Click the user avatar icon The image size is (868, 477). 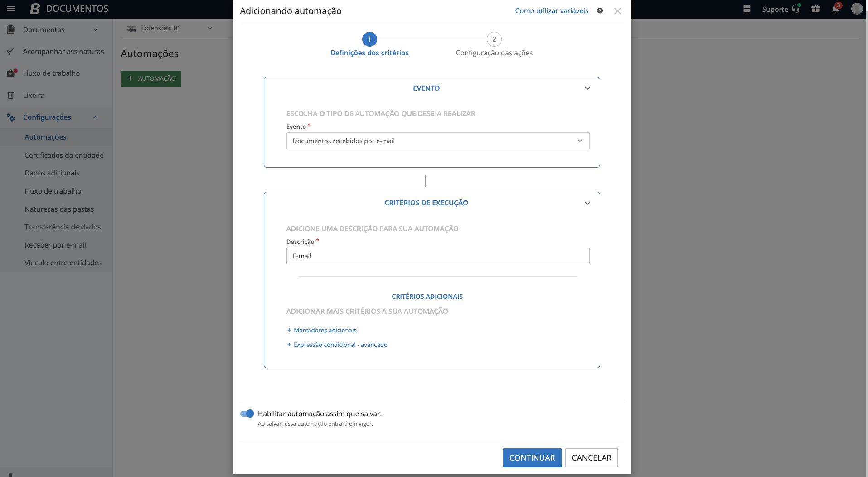856,9
